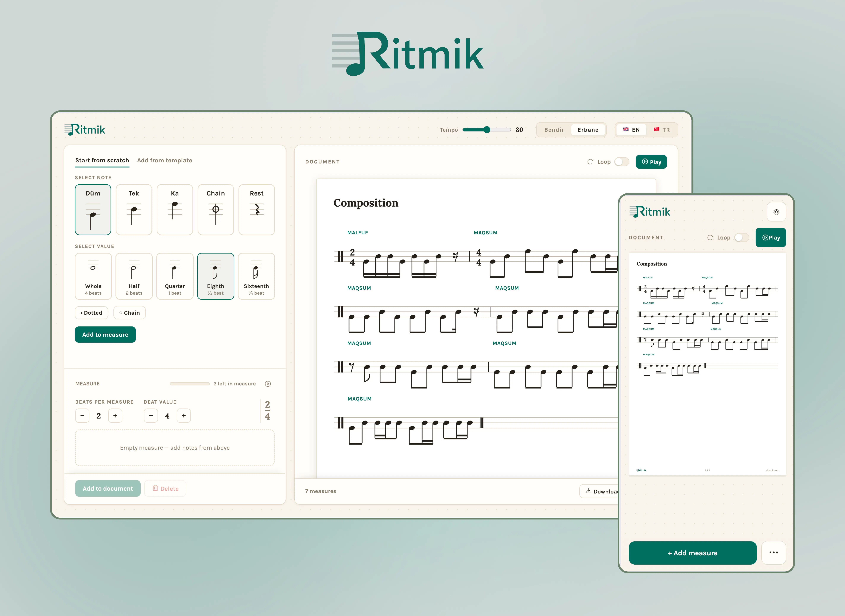Click the 2 left in measure text

[x=235, y=384]
